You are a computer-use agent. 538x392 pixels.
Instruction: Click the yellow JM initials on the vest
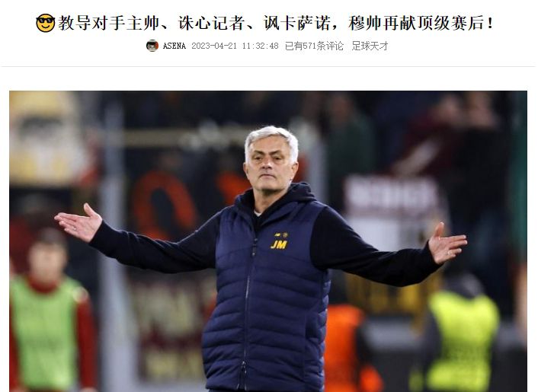point(279,244)
